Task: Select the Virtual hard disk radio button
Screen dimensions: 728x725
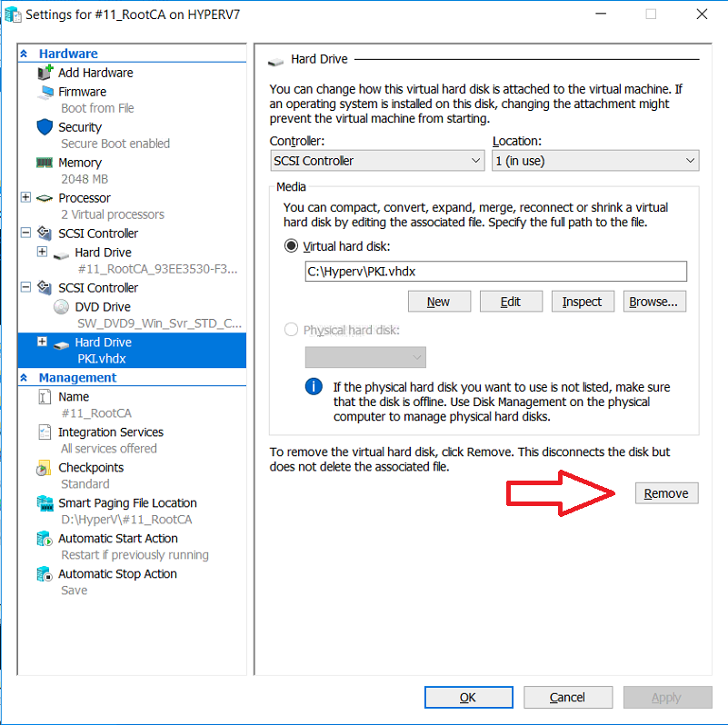Action: [x=291, y=245]
